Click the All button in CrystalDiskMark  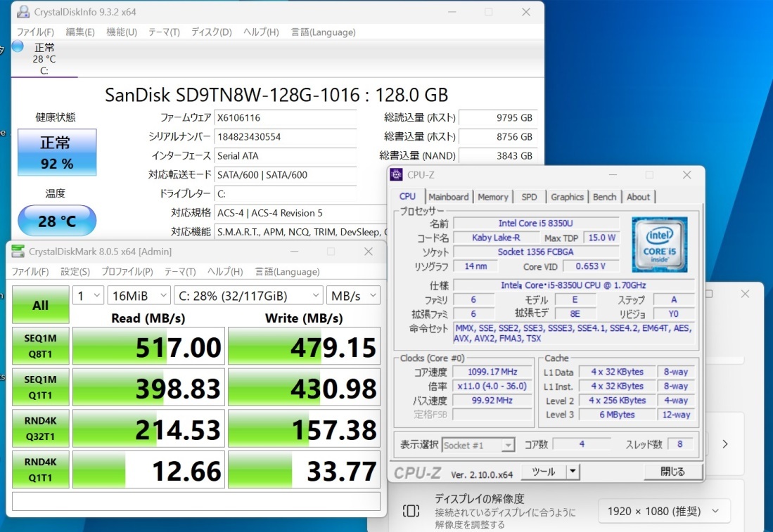[x=40, y=305]
